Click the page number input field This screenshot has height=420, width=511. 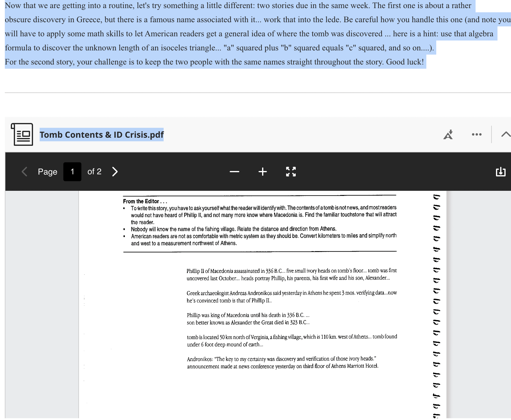pyautogui.click(x=72, y=172)
